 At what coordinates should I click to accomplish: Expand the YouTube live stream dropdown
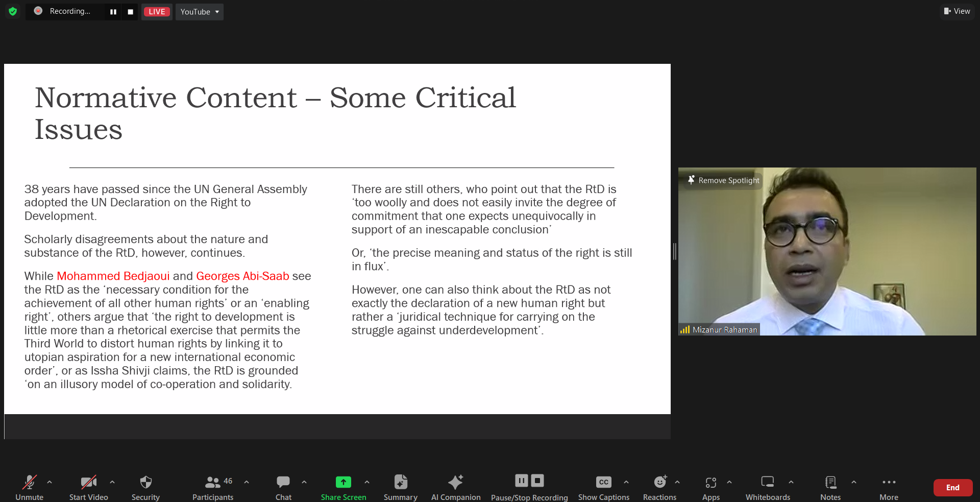pos(200,12)
